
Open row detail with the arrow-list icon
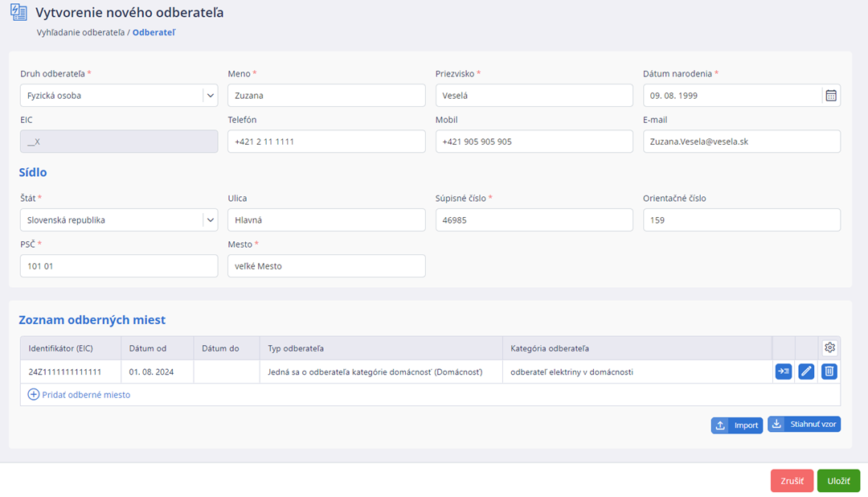coord(783,372)
